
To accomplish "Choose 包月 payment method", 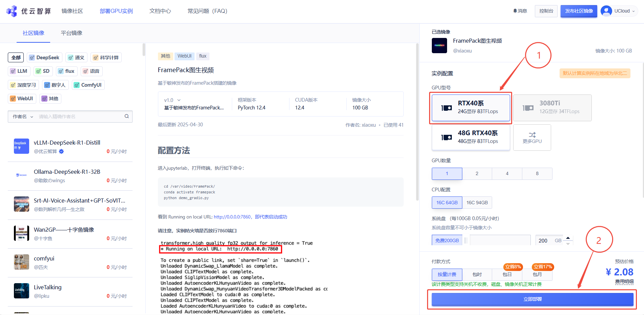I will tap(537, 274).
